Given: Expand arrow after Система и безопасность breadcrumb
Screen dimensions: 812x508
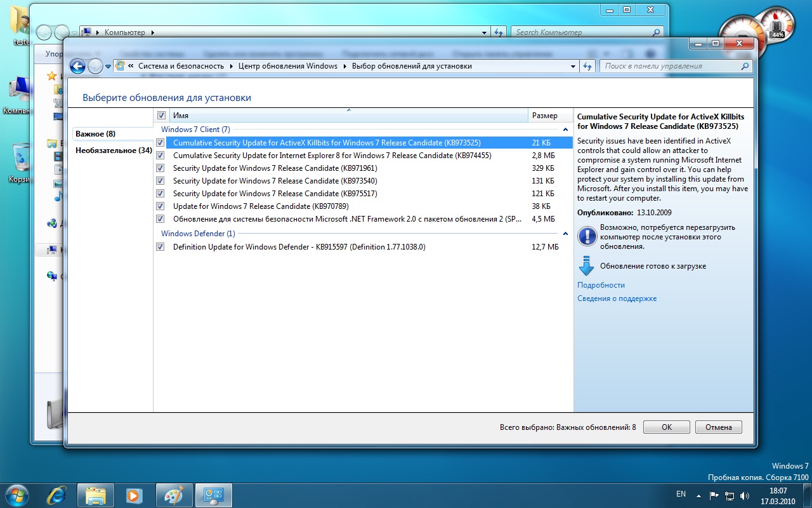Looking at the screenshot, I should coord(231,66).
